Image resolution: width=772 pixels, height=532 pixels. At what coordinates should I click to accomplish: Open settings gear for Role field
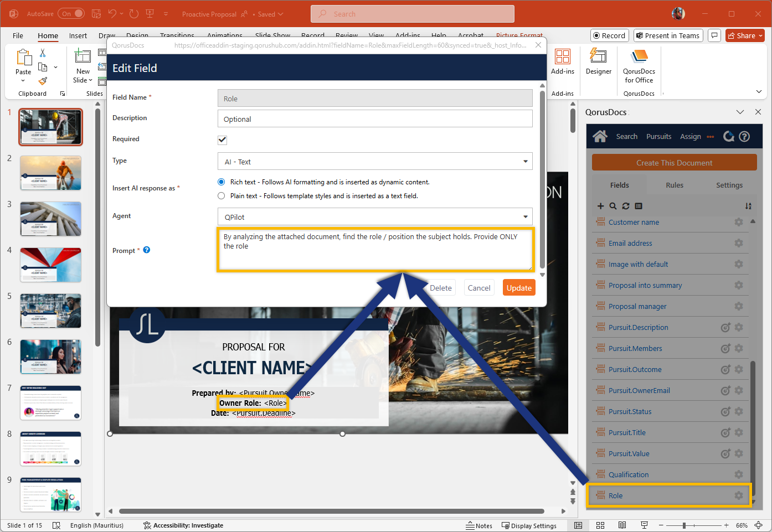738,495
